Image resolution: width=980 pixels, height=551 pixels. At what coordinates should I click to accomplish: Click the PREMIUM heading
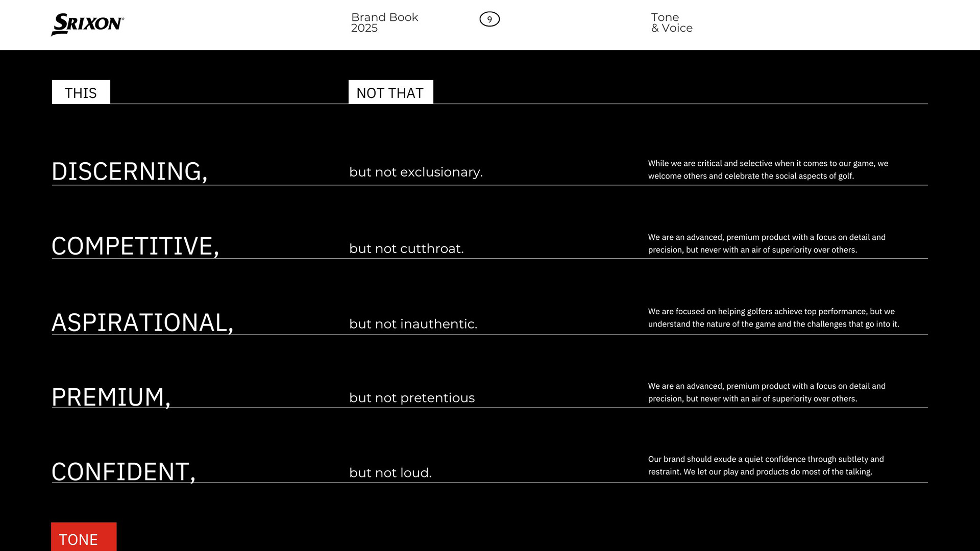coord(111,397)
